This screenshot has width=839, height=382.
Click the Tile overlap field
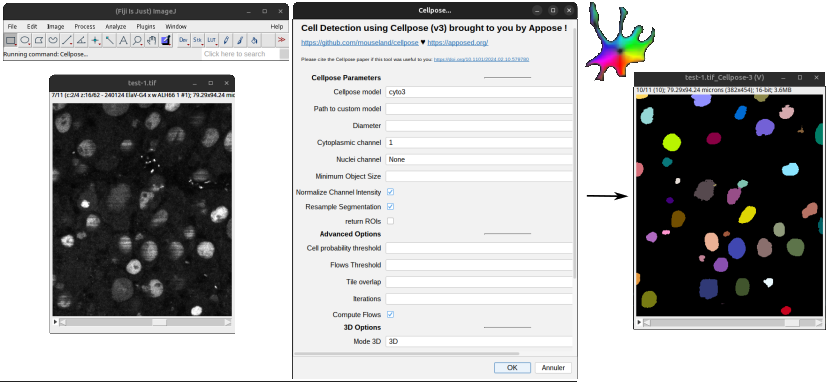click(479, 282)
